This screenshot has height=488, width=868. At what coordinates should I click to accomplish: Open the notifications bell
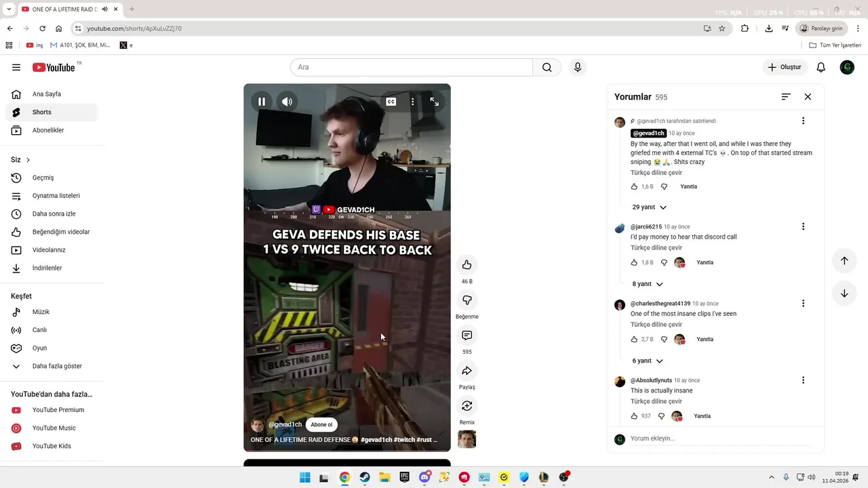pos(821,67)
